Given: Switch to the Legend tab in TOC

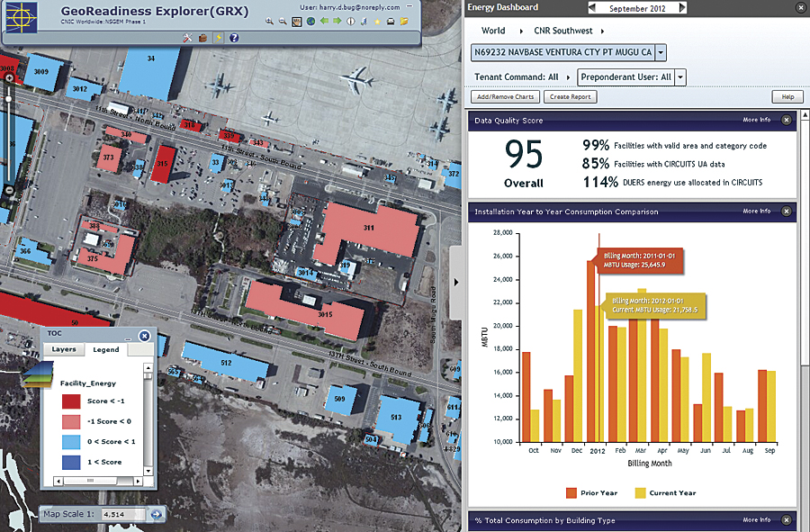Looking at the screenshot, I should 105,349.
